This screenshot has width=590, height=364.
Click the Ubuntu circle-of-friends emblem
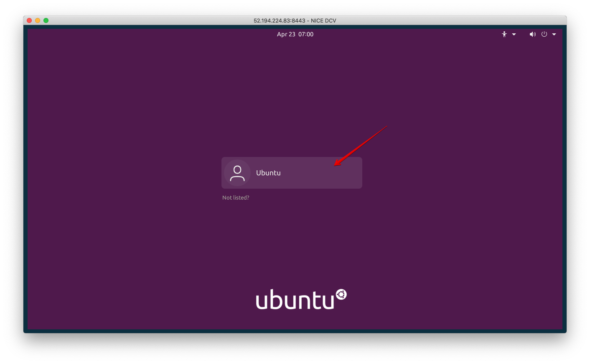pyautogui.click(x=341, y=295)
